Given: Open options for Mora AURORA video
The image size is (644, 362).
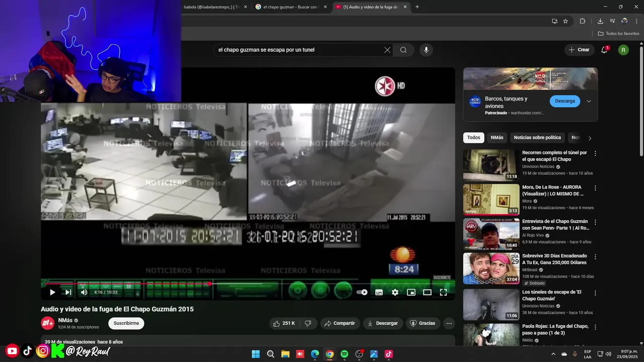Looking at the screenshot, I should click(x=595, y=188).
